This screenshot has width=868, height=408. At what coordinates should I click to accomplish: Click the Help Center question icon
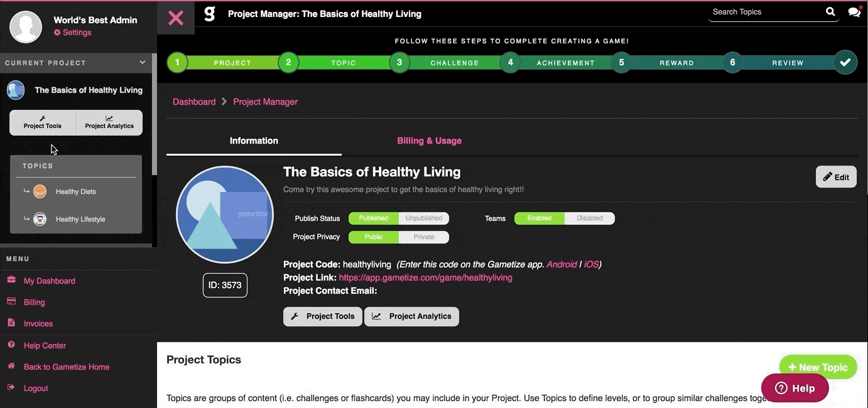pyautogui.click(x=11, y=345)
